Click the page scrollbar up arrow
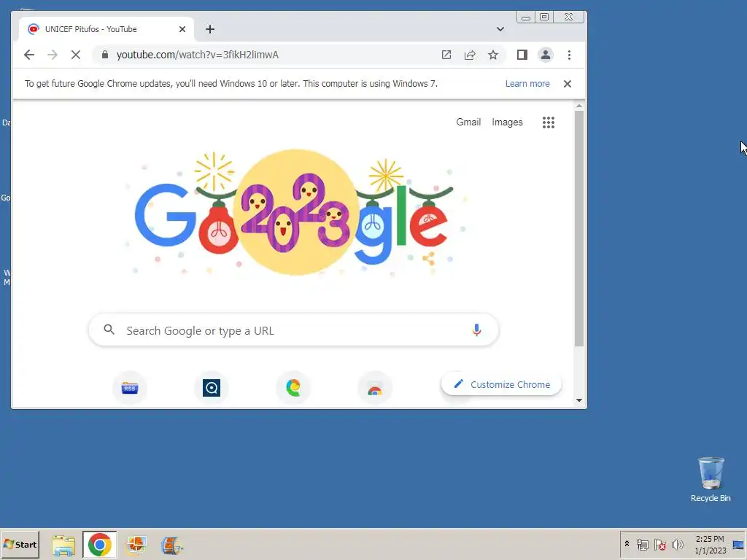Screen dimensions: 747x560 click(578, 106)
